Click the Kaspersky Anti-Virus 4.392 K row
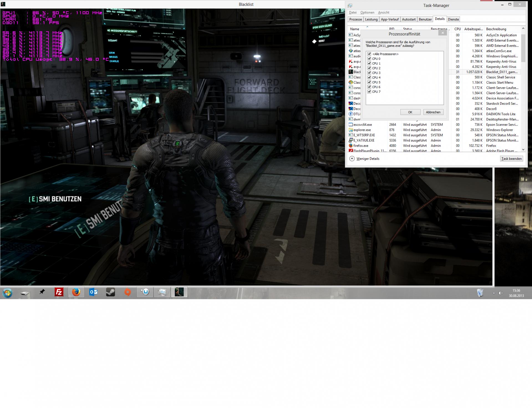Viewport: 532px width, 408px height. click(434, 67)
